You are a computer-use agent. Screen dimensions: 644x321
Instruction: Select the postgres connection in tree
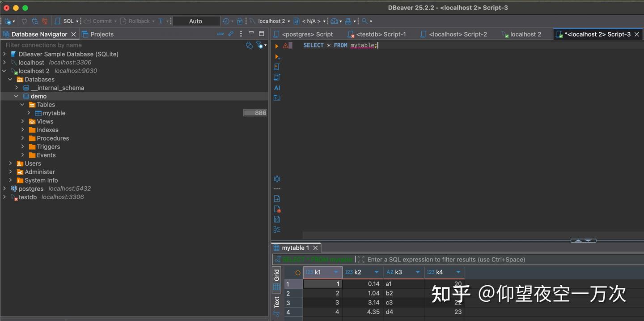pyautogui.click(x=31, y=188)
